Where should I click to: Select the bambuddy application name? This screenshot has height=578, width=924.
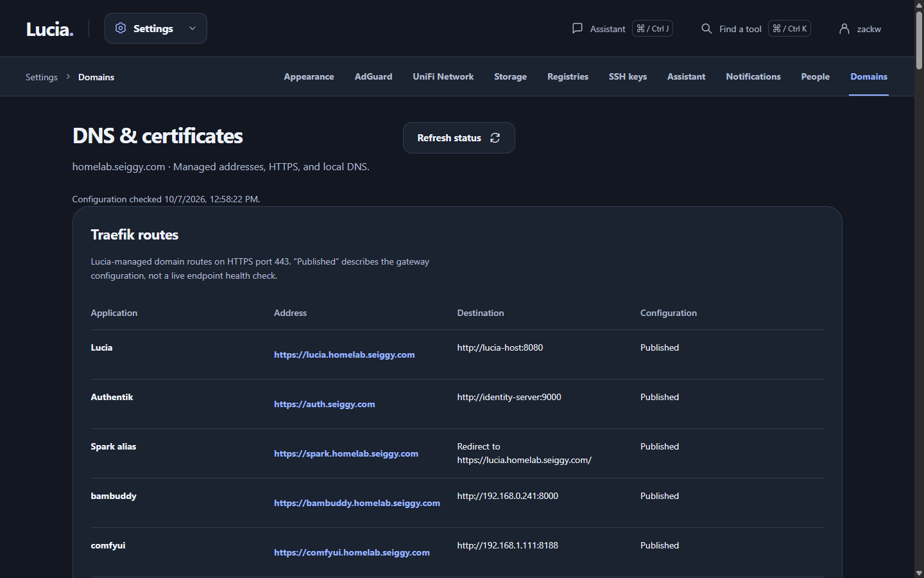click(114, 496)
